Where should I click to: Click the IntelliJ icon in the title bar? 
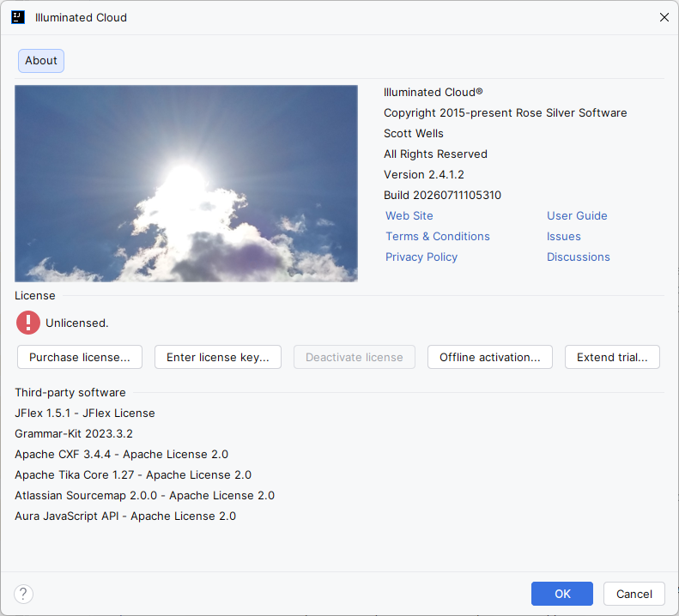(x=18, y=17)
